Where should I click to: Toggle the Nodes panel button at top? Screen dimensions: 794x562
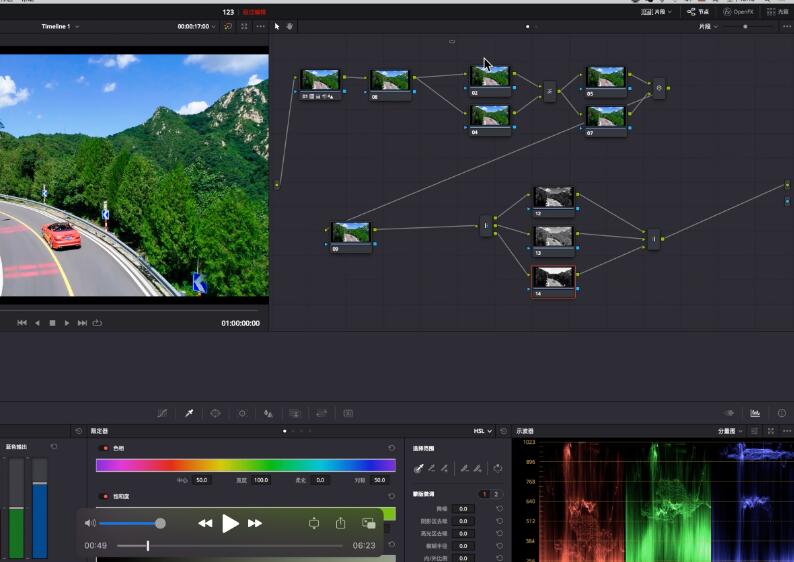(x=698, y=12)
